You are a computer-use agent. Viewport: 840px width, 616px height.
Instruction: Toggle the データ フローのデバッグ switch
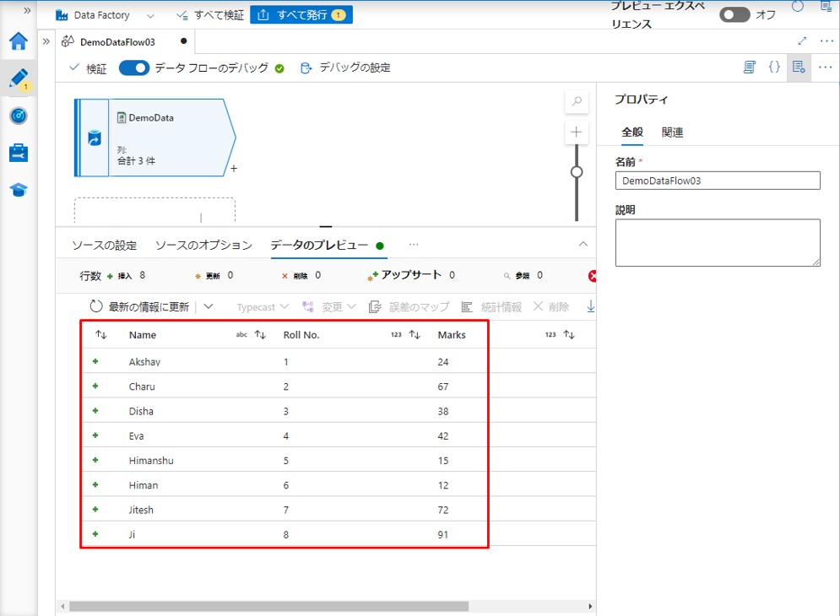click(134, 68)
